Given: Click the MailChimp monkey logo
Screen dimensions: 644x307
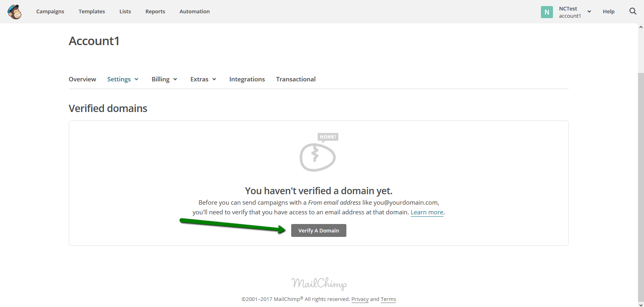Looking at the screenshot, I should (14, 12).
